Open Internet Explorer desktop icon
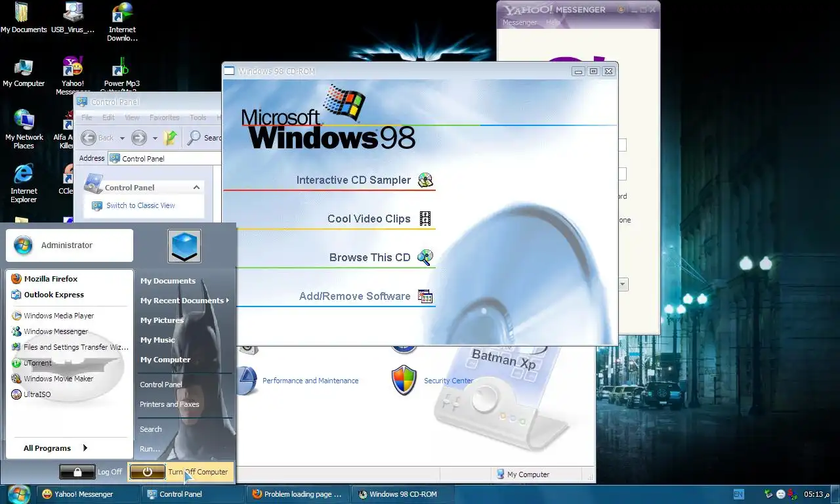This screenshot has width=840, height=504. click(x=24, y=183)
